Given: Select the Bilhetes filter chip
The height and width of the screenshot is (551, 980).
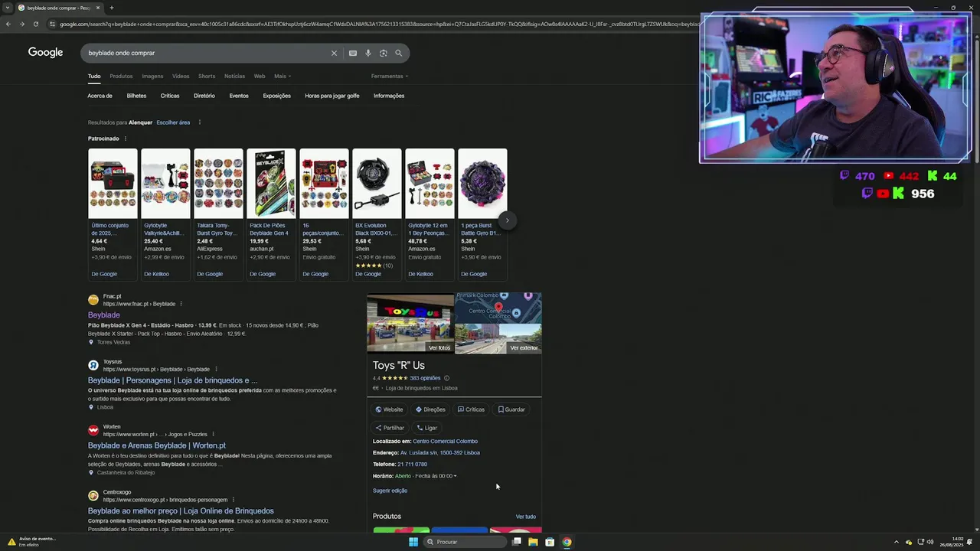Looking at the screenshot, I should (x=136, y=96).
